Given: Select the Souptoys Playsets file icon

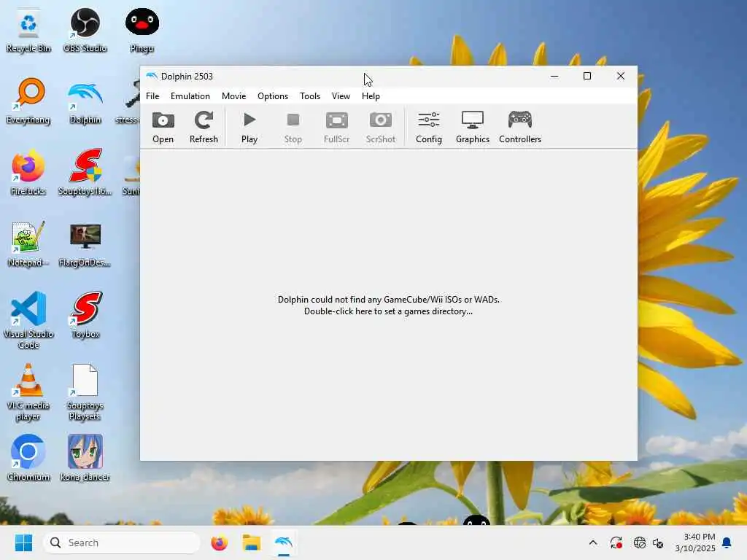Looking at the screenshot, I should (85, 392).
